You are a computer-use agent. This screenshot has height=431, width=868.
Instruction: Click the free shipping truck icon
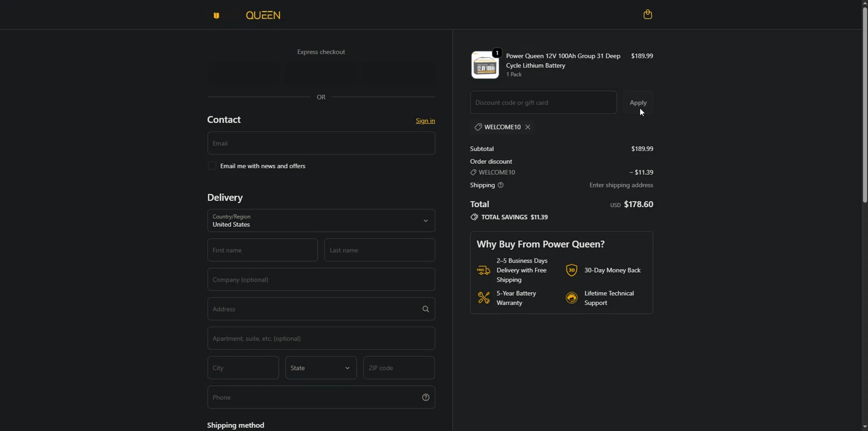click(x=483, y=270)
